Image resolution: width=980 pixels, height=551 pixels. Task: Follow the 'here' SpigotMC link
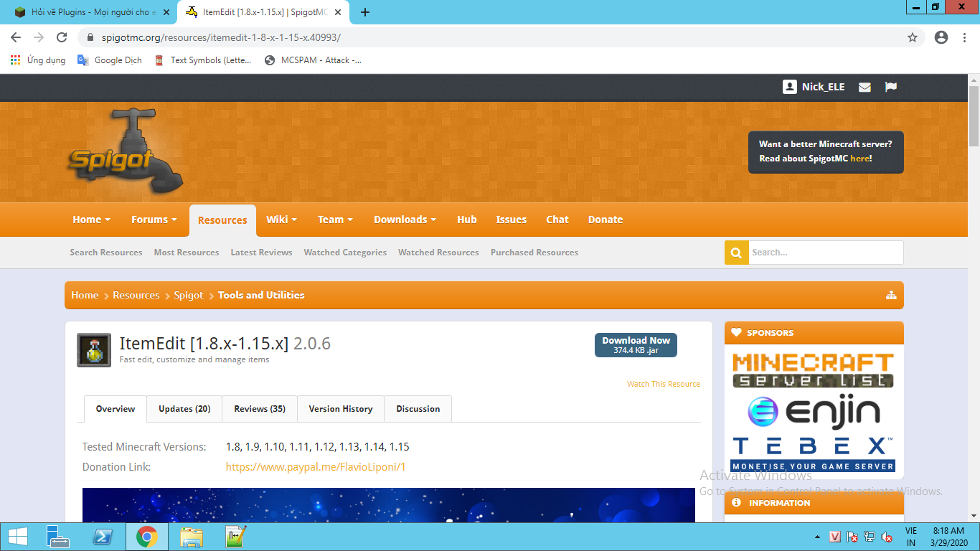[x=859, y=159]
